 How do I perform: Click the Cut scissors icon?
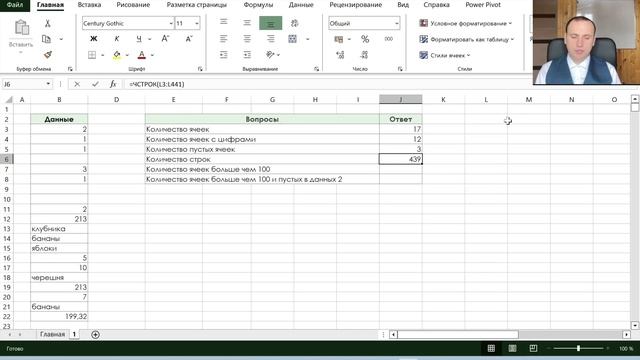(47, 23)
